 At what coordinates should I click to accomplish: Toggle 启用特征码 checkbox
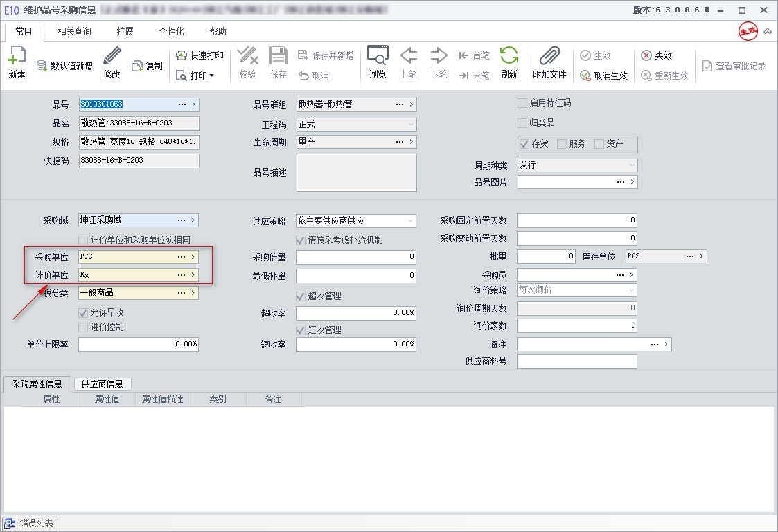522,103
